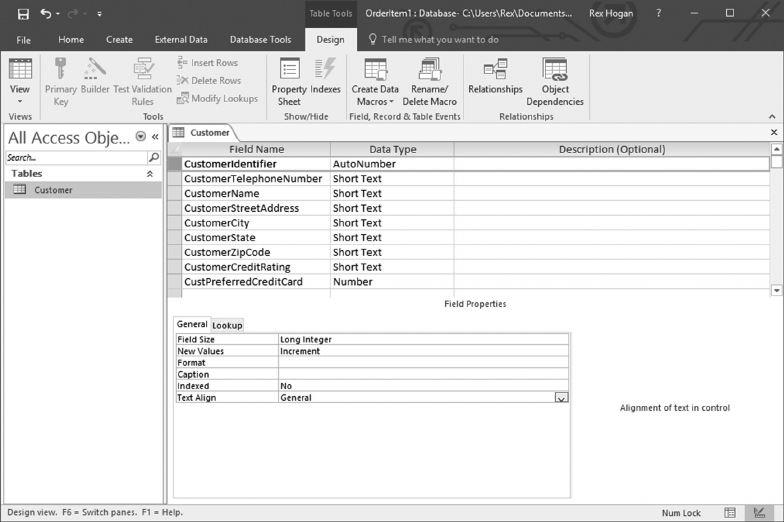Image resolution: width=784 pixels, height=522 pixels.
Task: Click the AutoNumber data type cell
Action: [392, 164]
